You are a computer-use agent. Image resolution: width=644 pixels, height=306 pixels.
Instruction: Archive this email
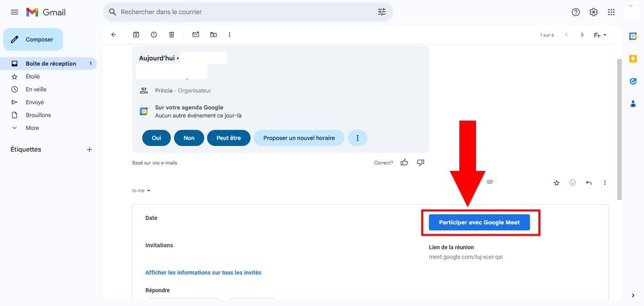click(x=136, y=35)
